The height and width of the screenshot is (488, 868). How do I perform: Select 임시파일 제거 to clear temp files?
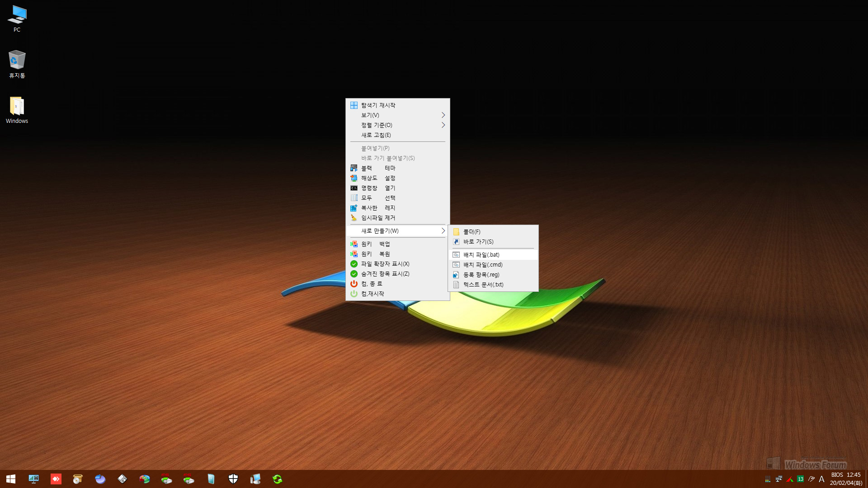pyautogui.click(x=397, y=218)
